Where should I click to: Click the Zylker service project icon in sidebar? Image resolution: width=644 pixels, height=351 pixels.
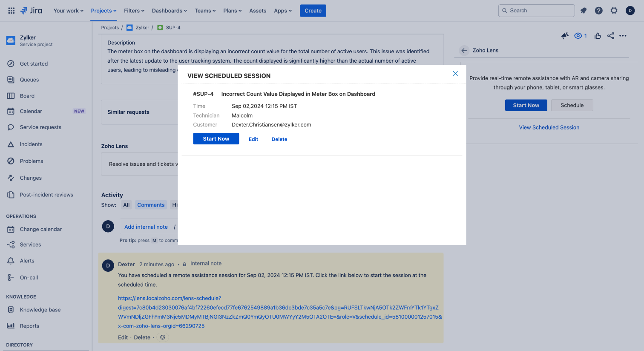click(11, 40)
